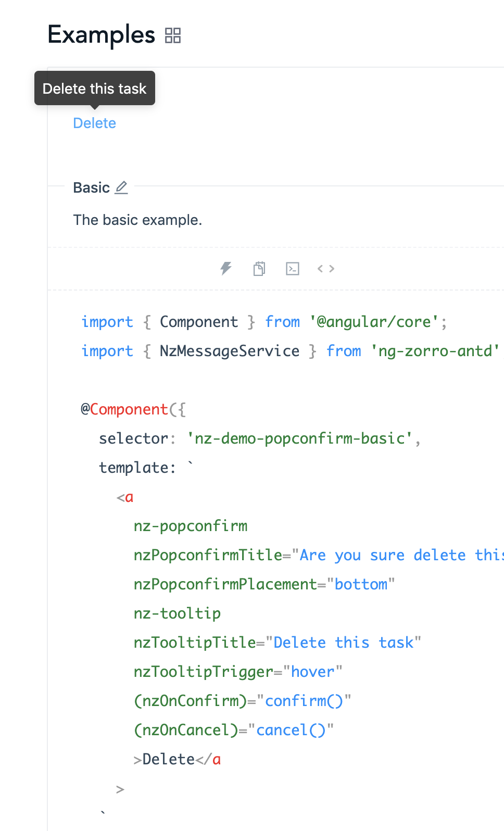The height and width of the screenshot is (831, 504).
Task: Collapse the code with the angle brackets icon
Action: (x=326, y=269)
